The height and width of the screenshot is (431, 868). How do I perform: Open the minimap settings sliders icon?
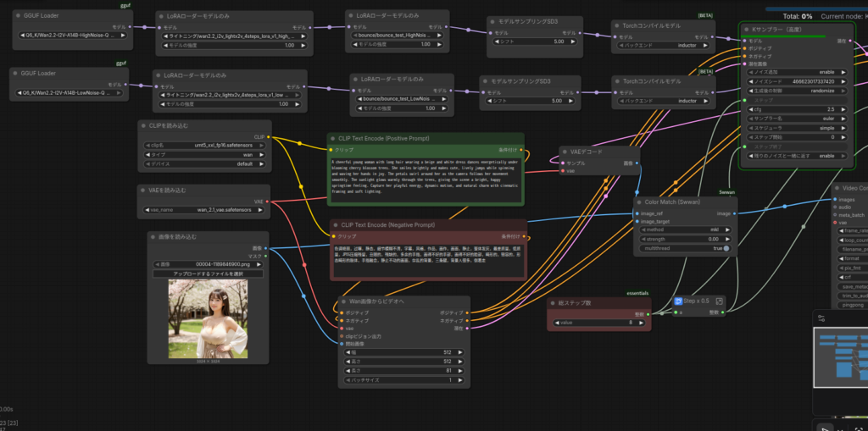(x=821, y=318)
